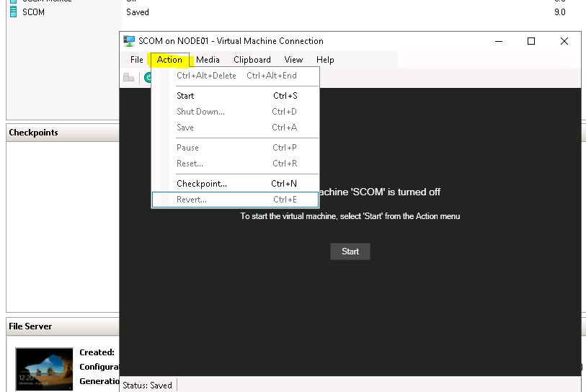Click the Virtual Machine Connection title icon
Image resolution: width=586 pixels, height=392 pixels.
pyautogui.click(x=129, y=41)
